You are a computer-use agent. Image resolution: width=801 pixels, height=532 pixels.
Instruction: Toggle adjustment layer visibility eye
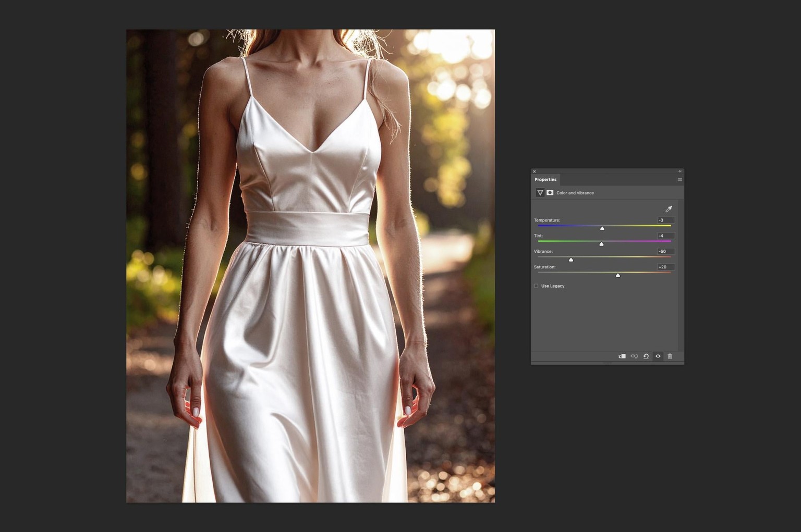point(658,356)
